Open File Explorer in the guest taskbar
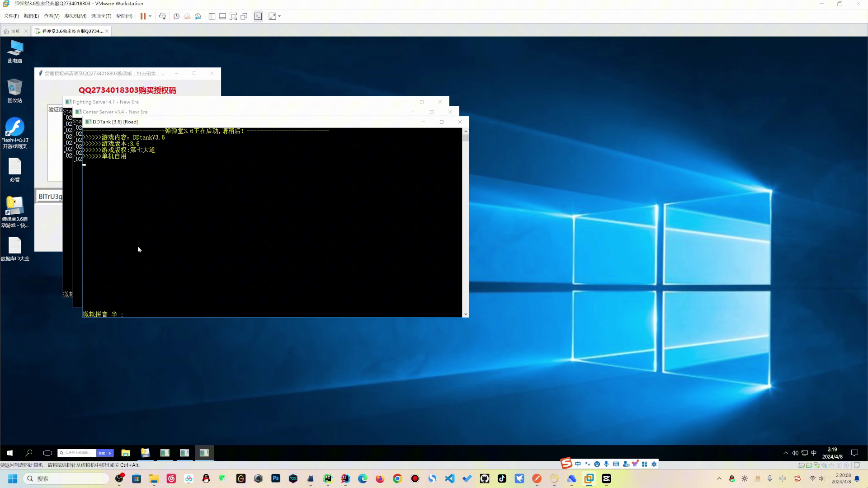The width and height of the screenshot is (868, 488). [126, 453]
